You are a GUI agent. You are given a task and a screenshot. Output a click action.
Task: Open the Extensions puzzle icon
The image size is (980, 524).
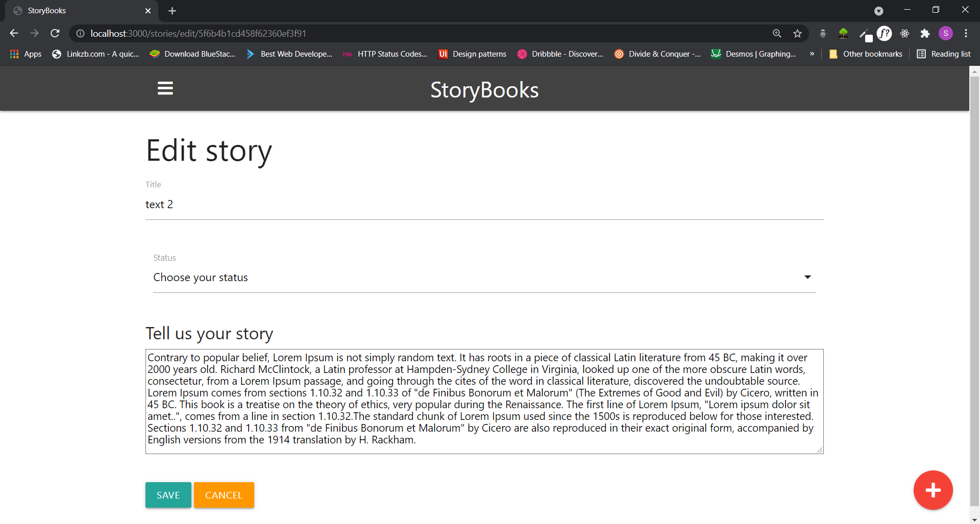(x=925, y=34)
